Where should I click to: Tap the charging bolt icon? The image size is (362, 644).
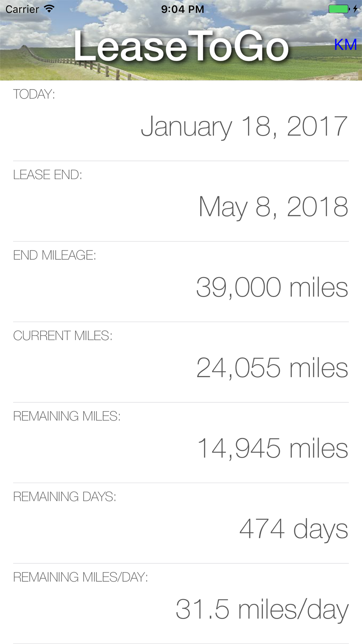coord(355,9)
